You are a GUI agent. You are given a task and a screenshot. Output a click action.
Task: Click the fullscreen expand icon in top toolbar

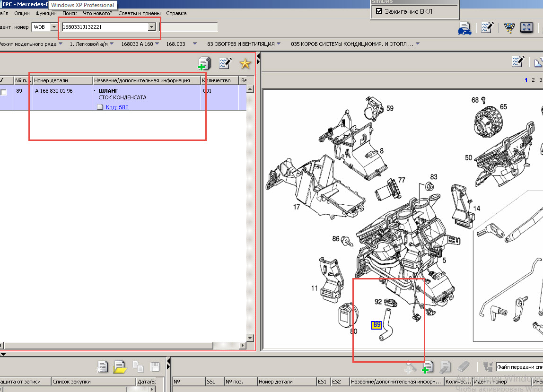click(526, 27)
